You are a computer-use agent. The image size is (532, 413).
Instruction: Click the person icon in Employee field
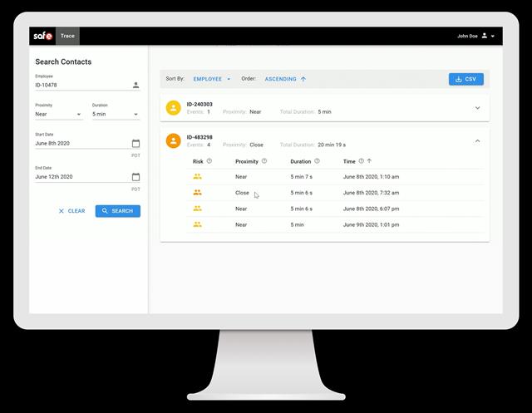pos(135,85)
